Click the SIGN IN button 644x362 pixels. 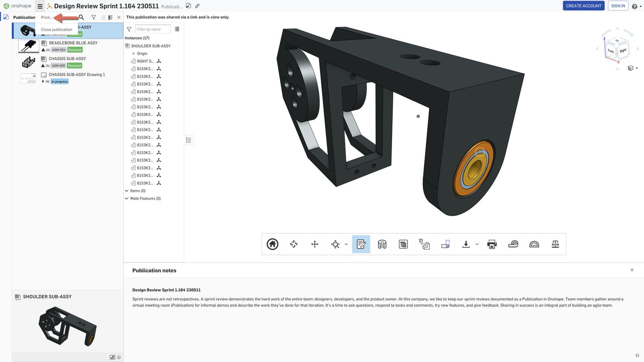(618, 6)
